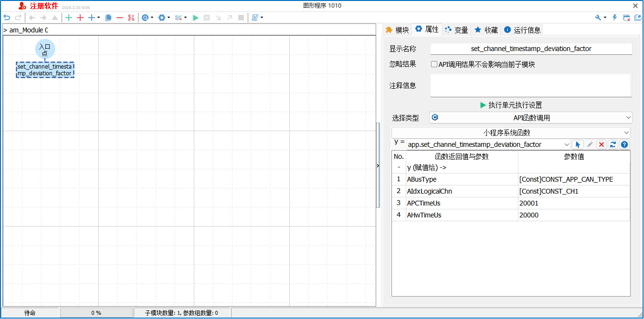Image resolution: width=644 pixels, height=319 pixels.
Task: Click the 20000 value cell
Action: pyautogui.click(x=574, y=215)
